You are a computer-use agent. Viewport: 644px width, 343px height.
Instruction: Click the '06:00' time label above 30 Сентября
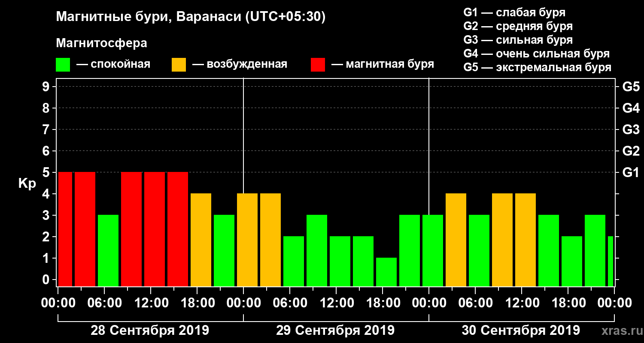[x=475, y=303]
